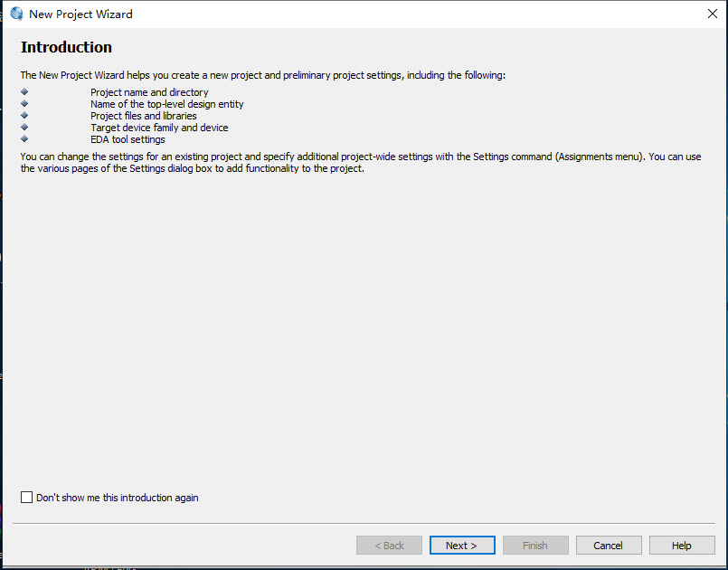Click the Quartus globe icon in title bar
728x570 pixels.
click(16, 14)
